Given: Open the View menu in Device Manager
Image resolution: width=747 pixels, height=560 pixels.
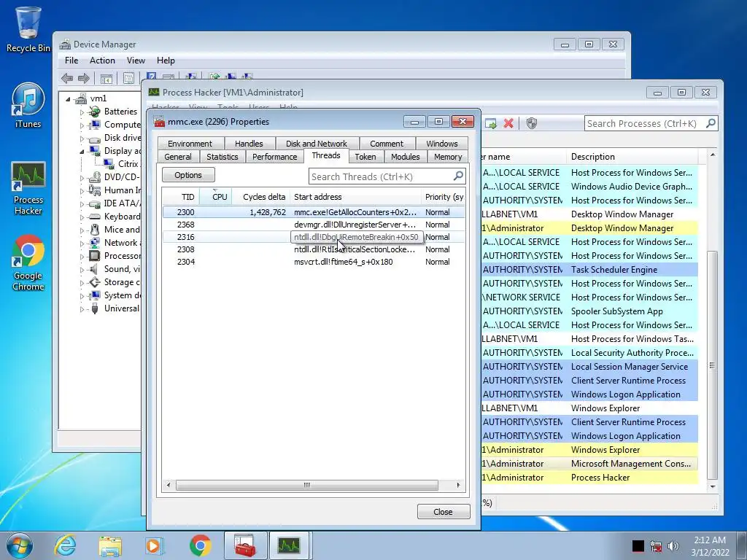Looking at the screenshot, I should [x=136, y=61].
